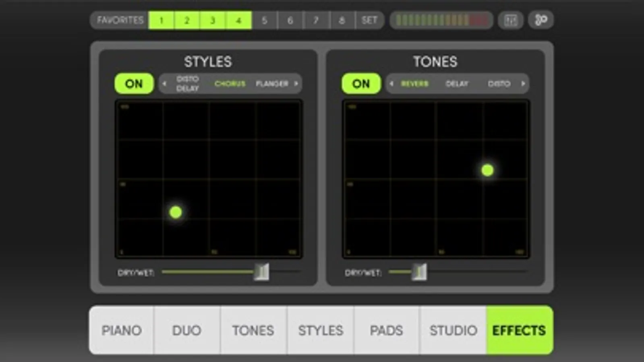Click the STYLES XY pad green dot

tap(176, 212)
